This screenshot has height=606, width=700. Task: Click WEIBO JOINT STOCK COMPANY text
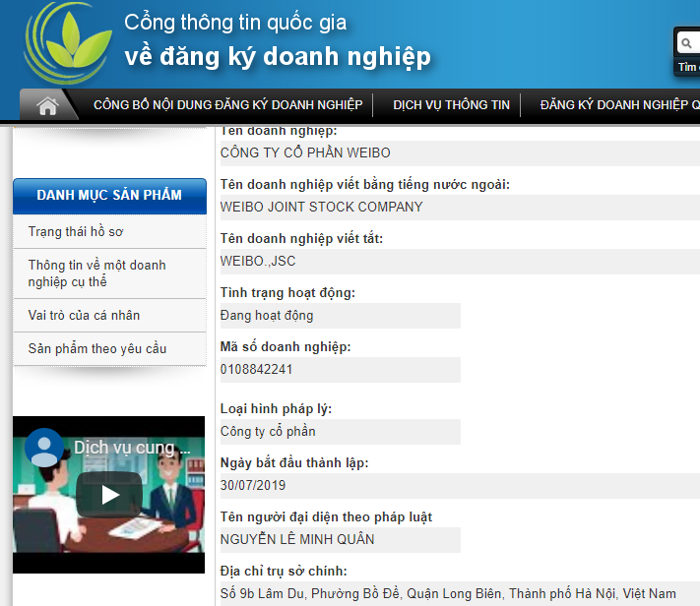pyautogui.click(x=321, y=207)
